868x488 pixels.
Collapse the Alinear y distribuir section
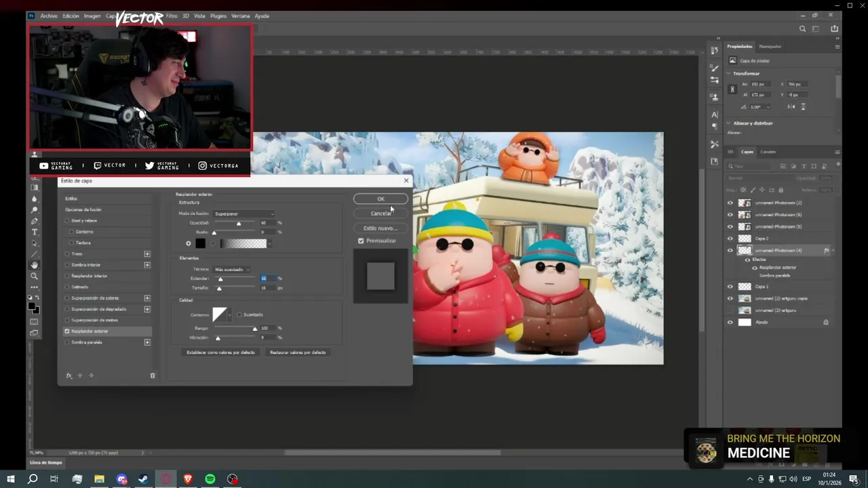[729, 123]
